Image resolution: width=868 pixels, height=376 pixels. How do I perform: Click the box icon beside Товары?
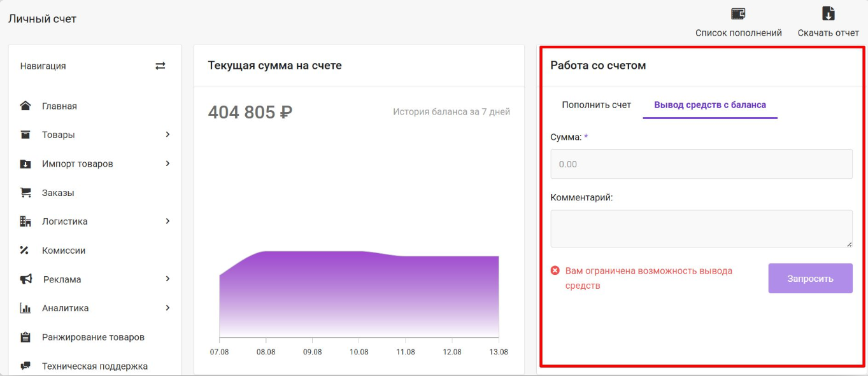click(25, 135)
